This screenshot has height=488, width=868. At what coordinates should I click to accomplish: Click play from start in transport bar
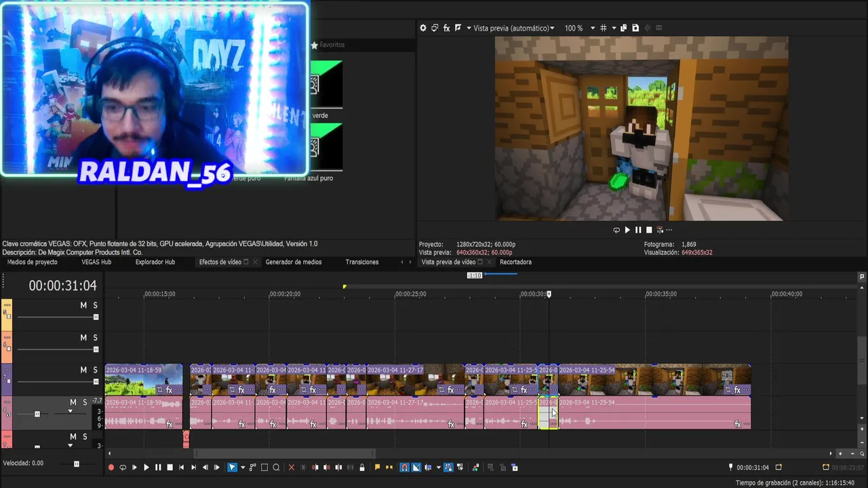pos(134,468)
